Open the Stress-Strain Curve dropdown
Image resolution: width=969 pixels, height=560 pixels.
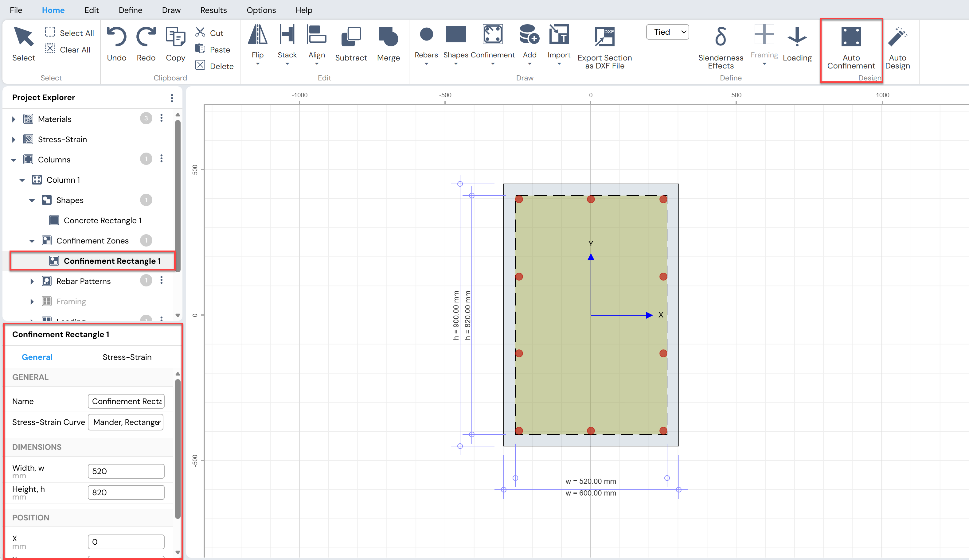(x=126, y=422)
